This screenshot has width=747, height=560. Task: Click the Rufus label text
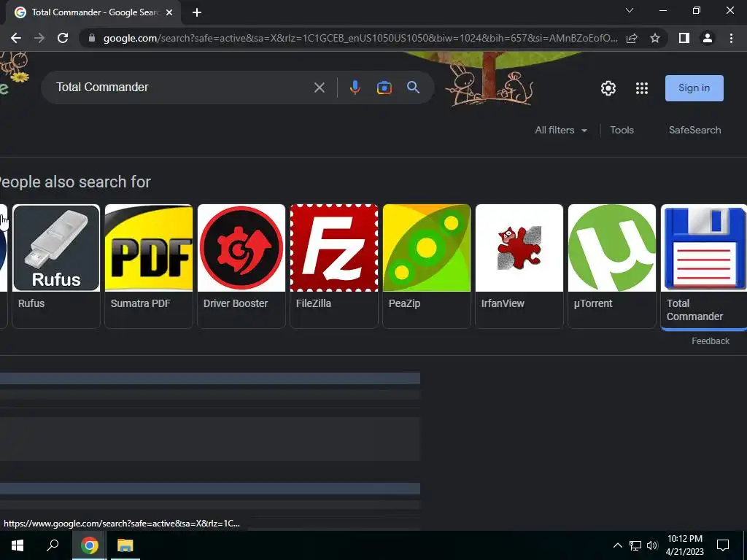pos(31,303)
